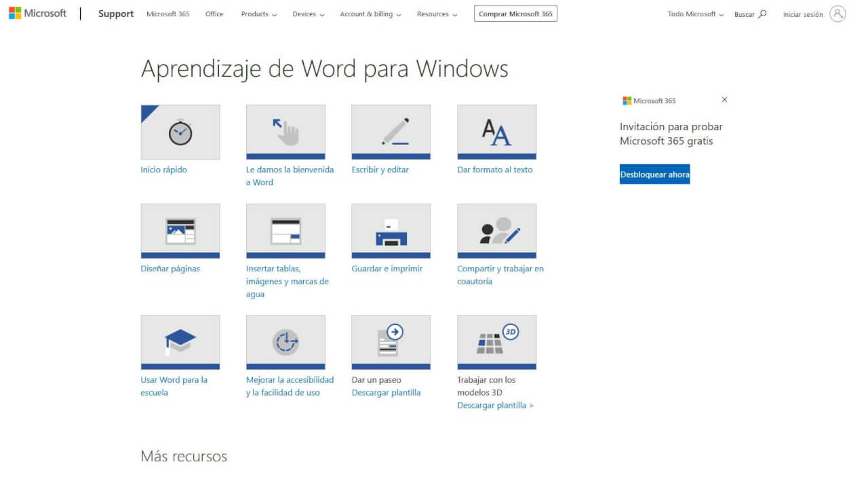Click Descargar plantilla > under 3D models
This screenshot has height=479, width=868.
tap(495, 405)
